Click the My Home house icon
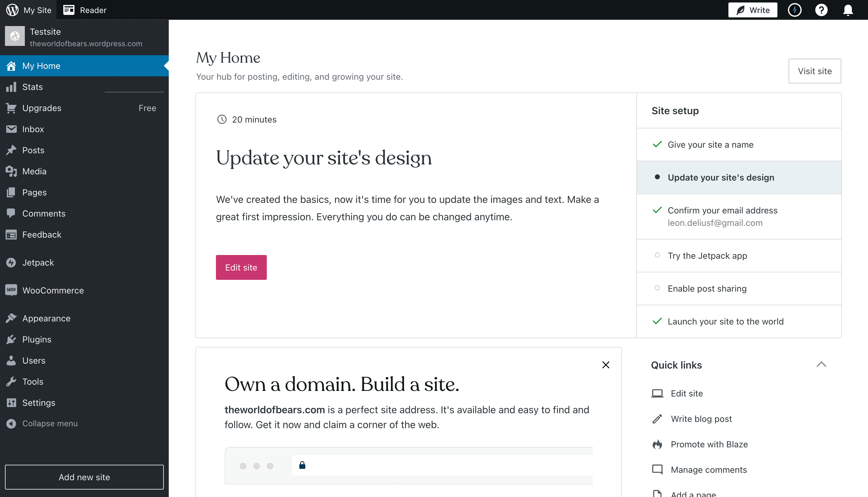 [11, 66]
